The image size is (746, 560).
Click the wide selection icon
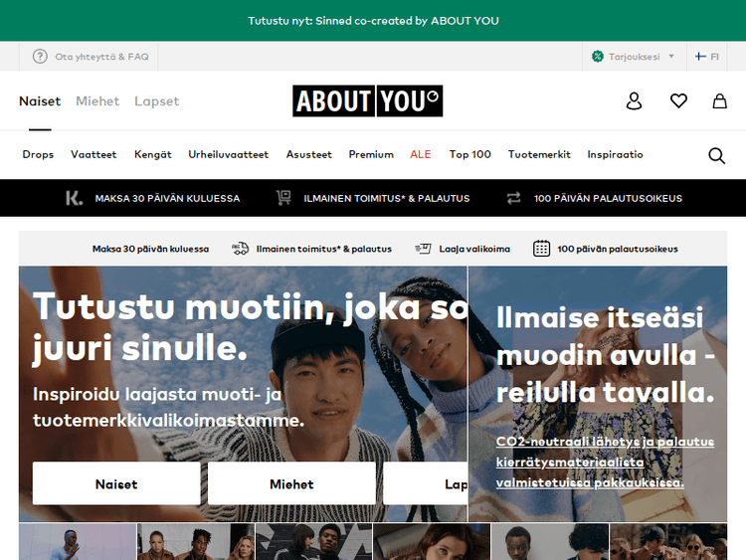tap(423, 249)
